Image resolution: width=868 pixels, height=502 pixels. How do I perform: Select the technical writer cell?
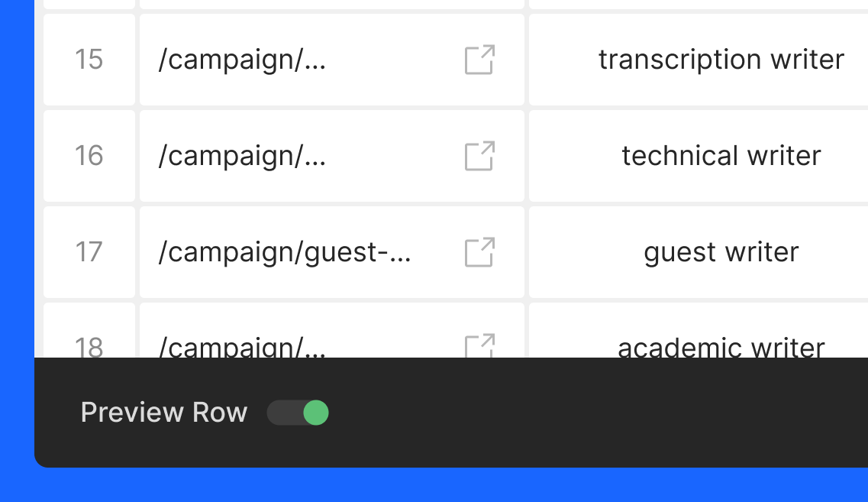coord(699,156)
